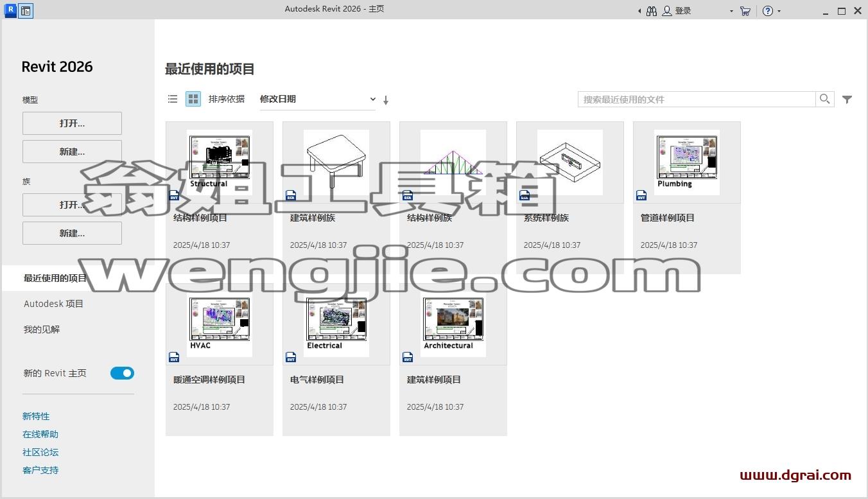
Task: Open the Structural sample project thumbnail
Action: point(220,162)
